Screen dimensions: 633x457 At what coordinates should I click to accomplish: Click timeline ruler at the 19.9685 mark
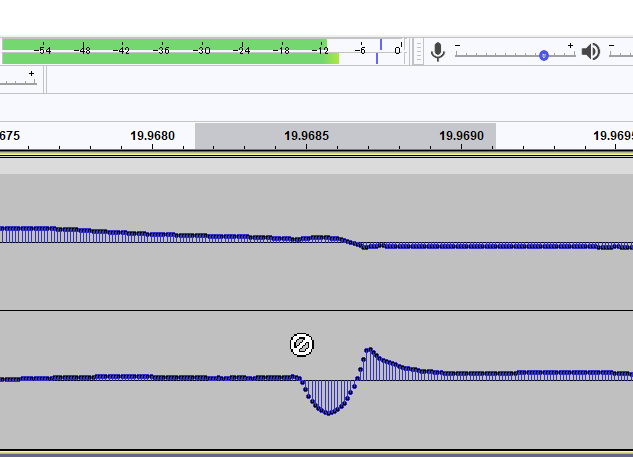point(306,136)
